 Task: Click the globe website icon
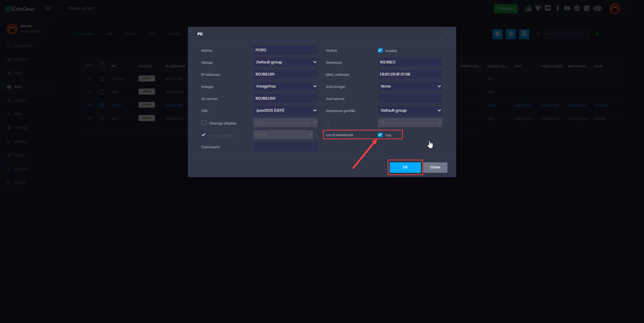tap(577, 8)
